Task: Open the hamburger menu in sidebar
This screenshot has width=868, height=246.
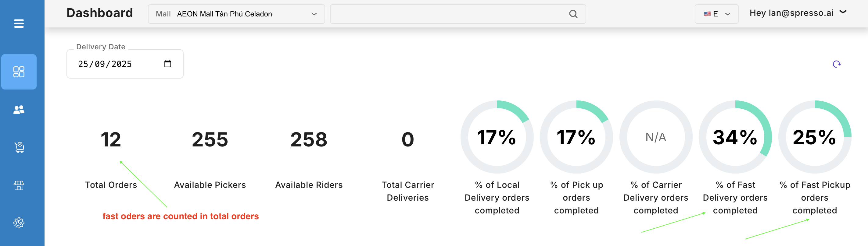Action: [19, 23]
